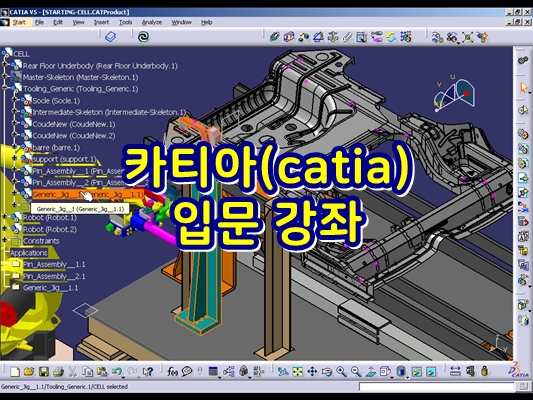Click the Print icon
Viewport: 533px width, 400px height.
coord(58,371)
